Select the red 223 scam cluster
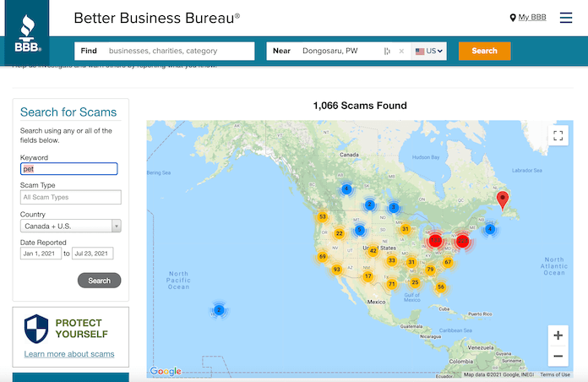588x382 pixels. coord(463,240)
